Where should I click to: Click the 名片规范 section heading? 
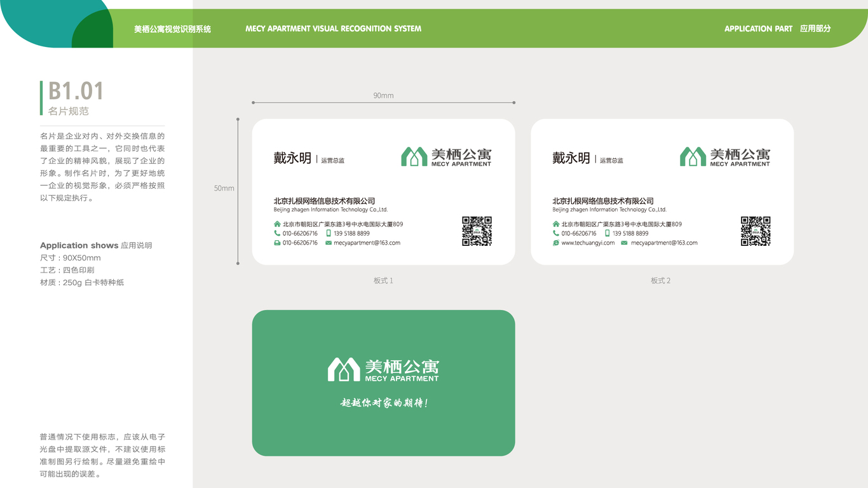[69, 111]
